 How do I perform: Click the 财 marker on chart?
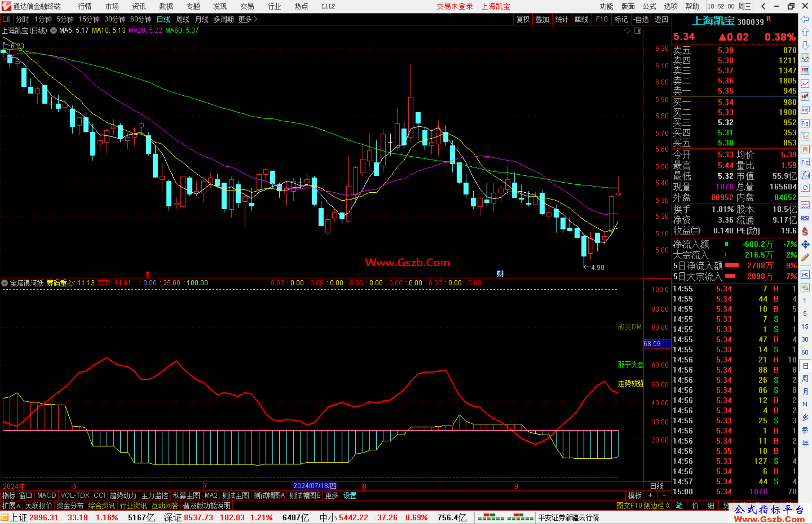coord(500,274)
